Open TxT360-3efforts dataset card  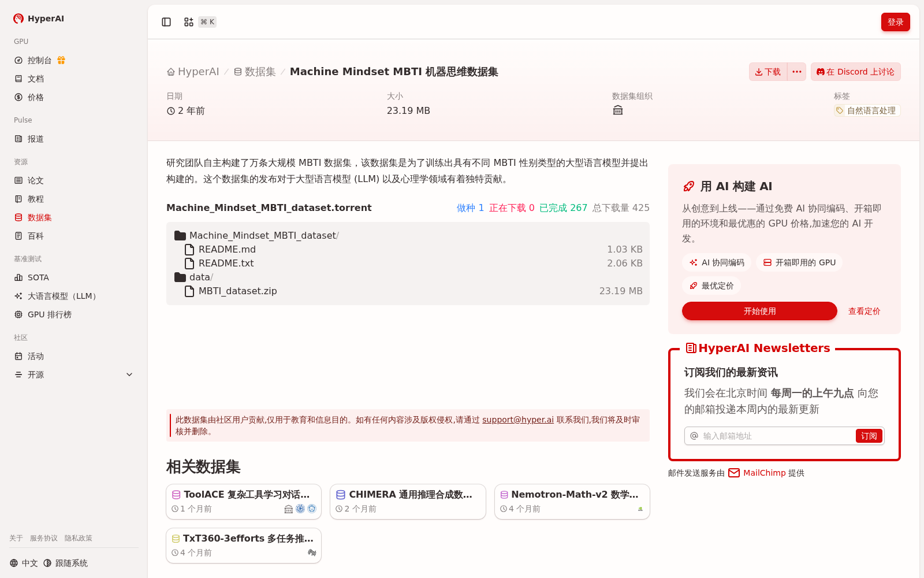click(x=244, y=546)
